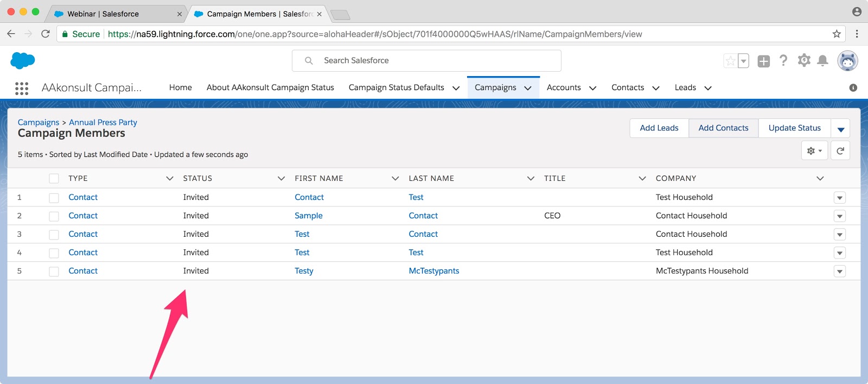Viewport: 868px width, 384px height.
Task: Expand the Campaigns tab dropdown chevron
Action: [x=528, y=88]
